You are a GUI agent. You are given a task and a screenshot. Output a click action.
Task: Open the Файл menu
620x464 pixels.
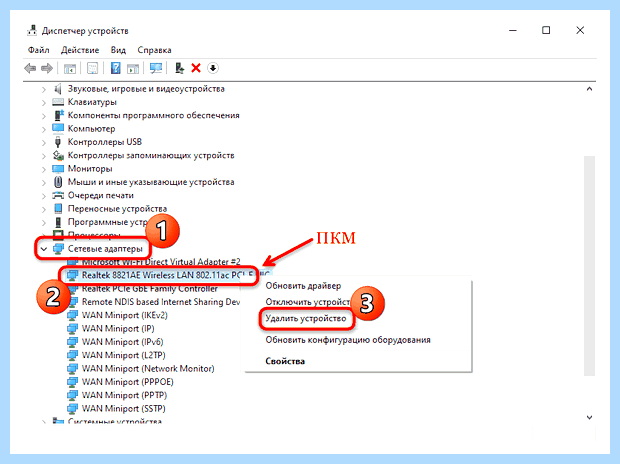point(38,50)
